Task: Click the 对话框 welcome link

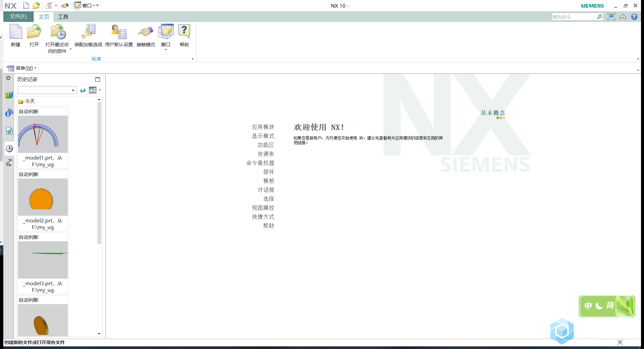Action: [266, 190]
